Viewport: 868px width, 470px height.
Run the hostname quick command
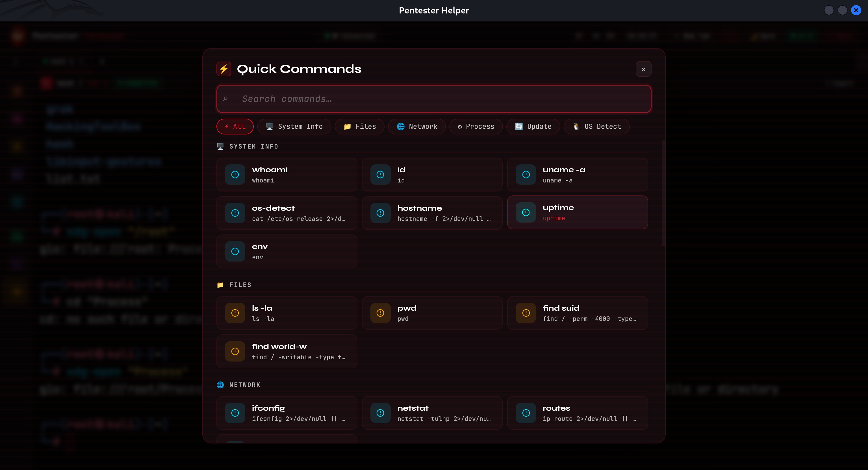pyautogui.click(x=432, y=213)
